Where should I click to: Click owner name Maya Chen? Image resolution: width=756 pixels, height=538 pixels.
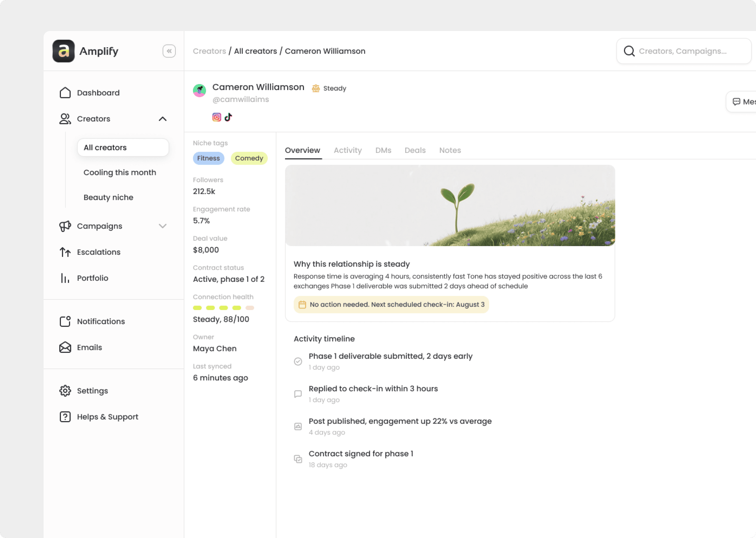coord(215,349)
